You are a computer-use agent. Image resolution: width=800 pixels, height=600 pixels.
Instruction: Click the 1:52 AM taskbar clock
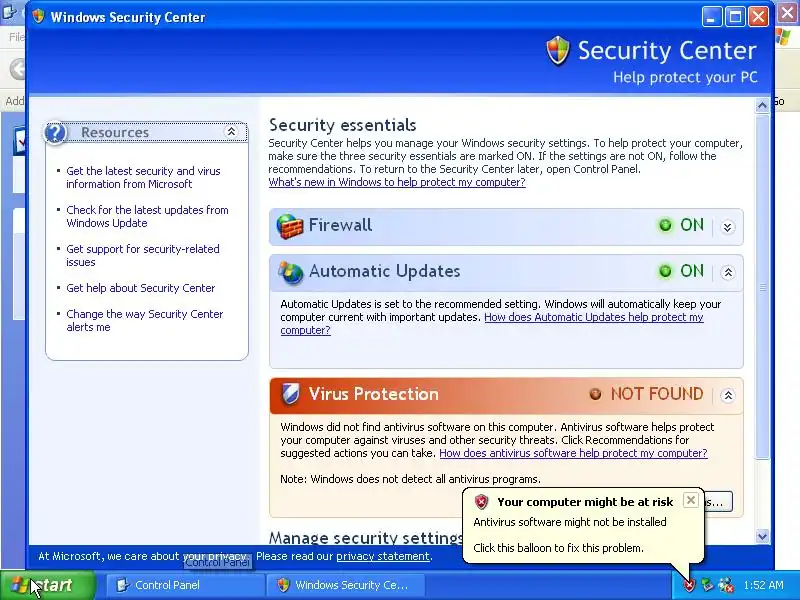[x=763, y=585]
